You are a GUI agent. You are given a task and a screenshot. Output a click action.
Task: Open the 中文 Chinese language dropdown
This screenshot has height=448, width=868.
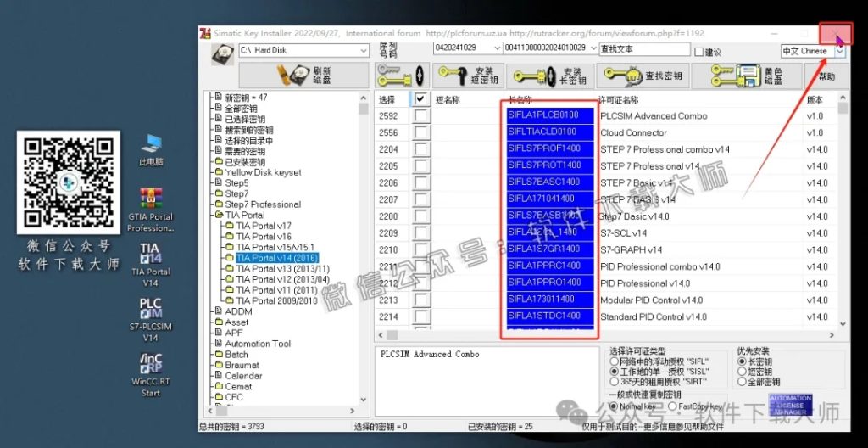[x=840, y=51]
